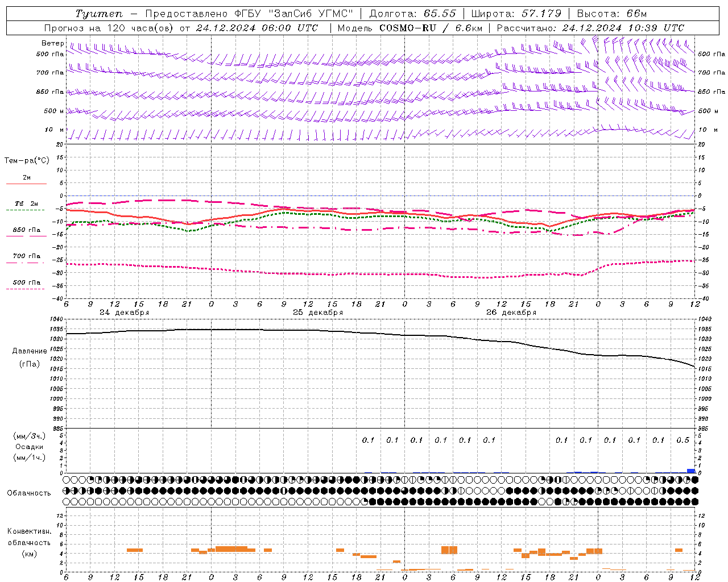The image size is (728, 582).
Task: Click the station name Tyumen in the header
Action: click(x=99, y=14)
